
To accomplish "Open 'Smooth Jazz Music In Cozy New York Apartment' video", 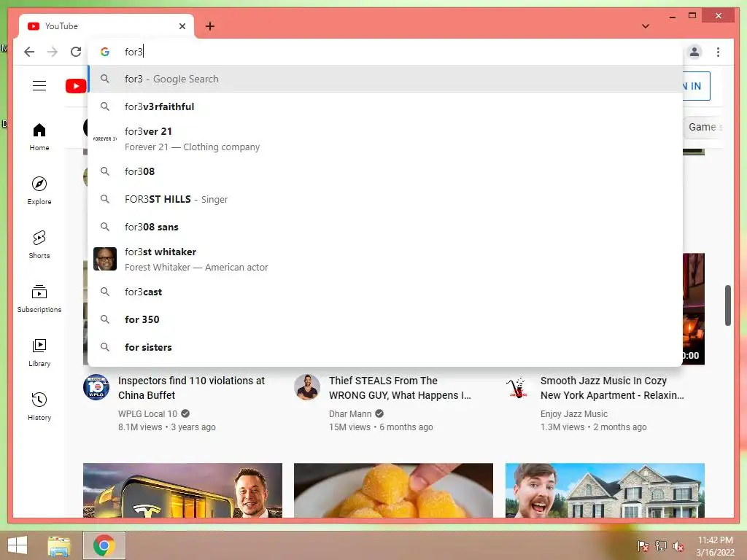I will pos(612,388).
